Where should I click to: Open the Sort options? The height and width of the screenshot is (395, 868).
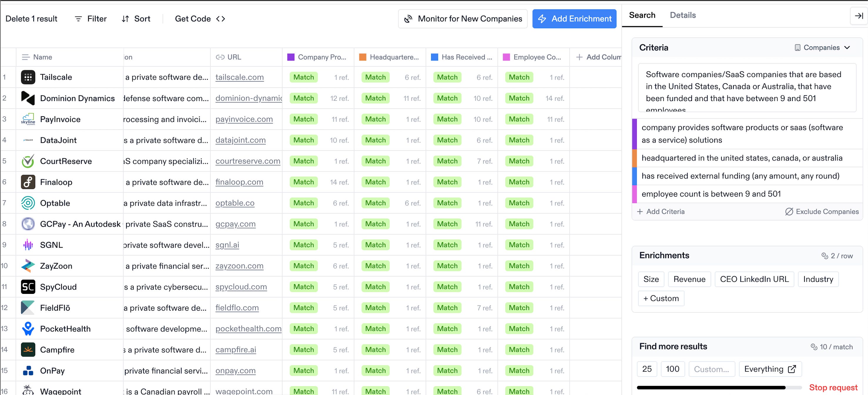point(136,19)
